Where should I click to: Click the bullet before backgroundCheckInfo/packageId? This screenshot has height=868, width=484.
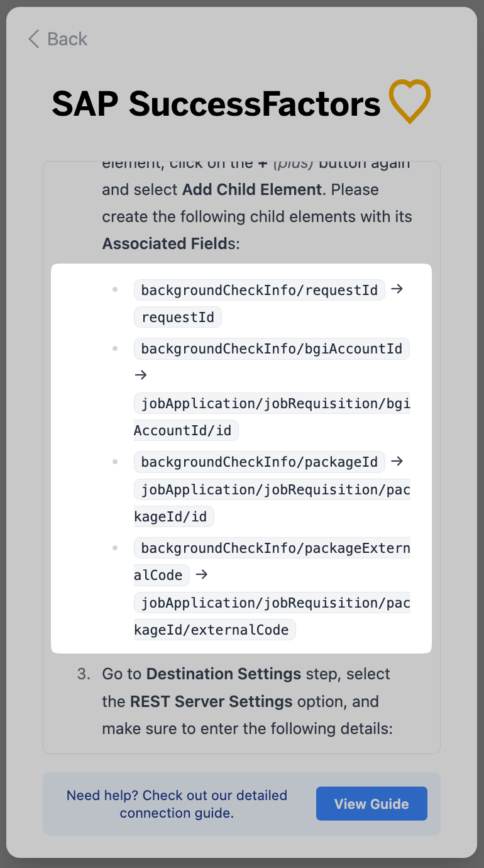(x=115, y=462)
